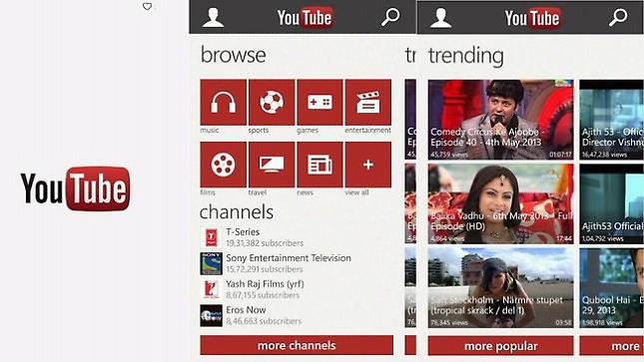This screenshot has height=362, width=644.
Task: Open the sports category tile
Action: [272, 102]
